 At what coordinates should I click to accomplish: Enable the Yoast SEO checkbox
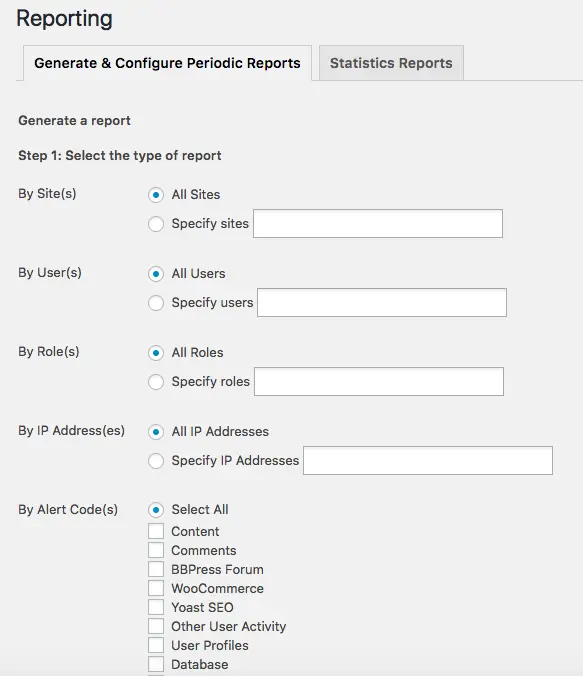point(156,607)
